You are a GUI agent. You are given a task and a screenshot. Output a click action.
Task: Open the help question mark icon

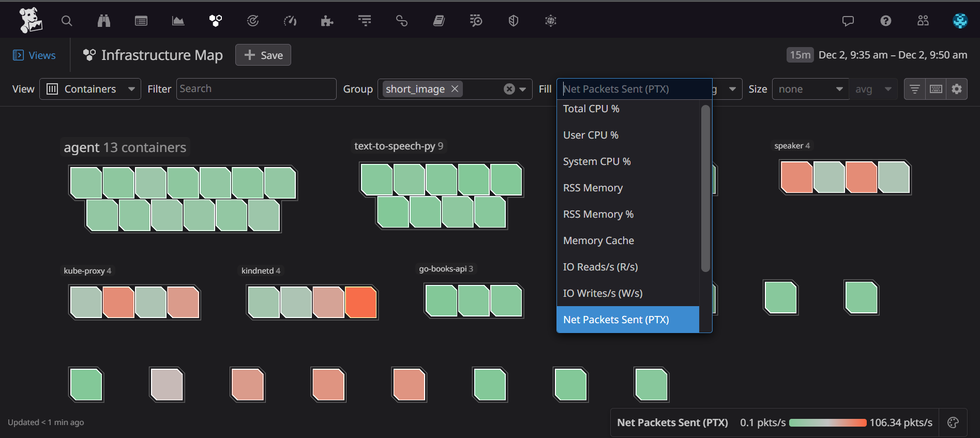(886, 21)
